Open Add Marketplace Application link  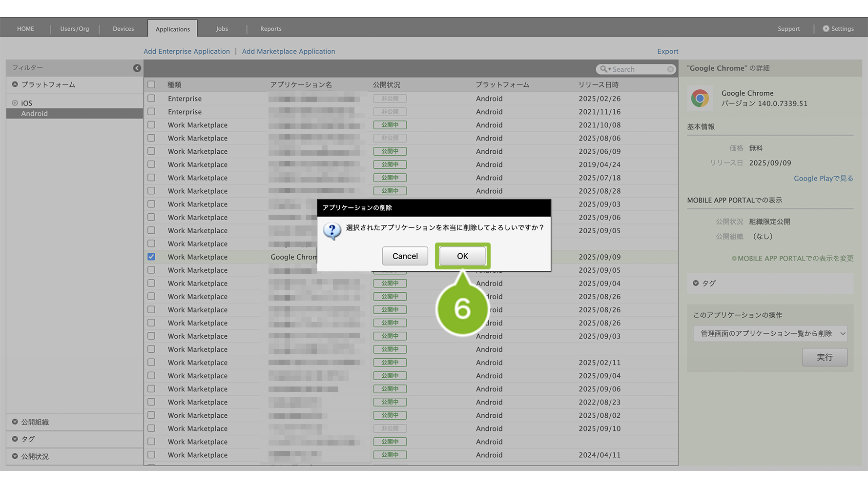(288, 51)
